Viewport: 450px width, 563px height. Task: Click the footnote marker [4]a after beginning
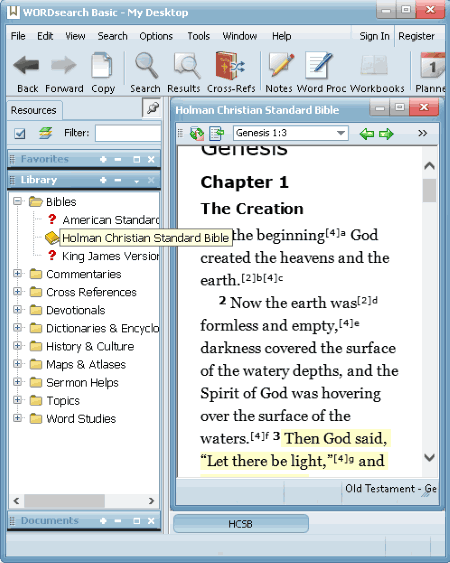335,233
